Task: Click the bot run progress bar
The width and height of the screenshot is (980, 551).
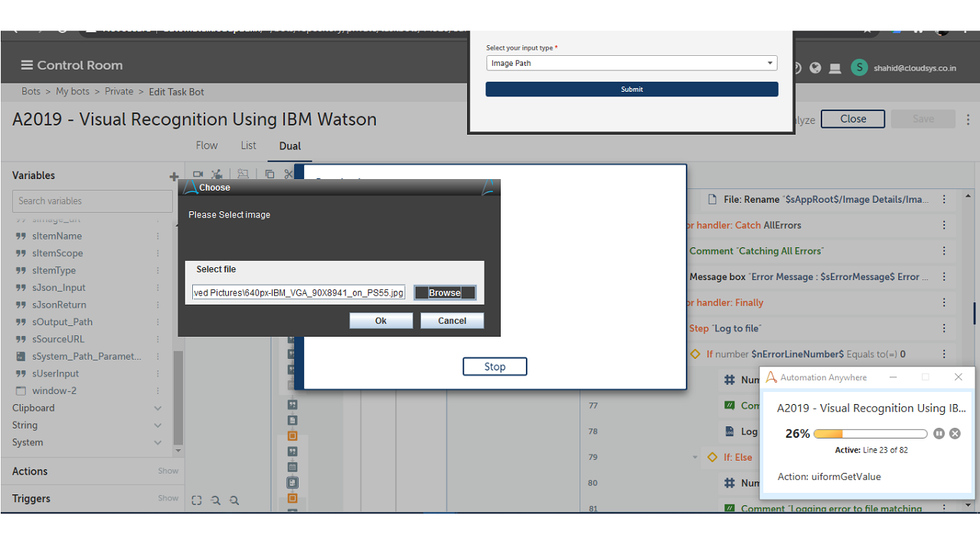Action: (871, 434)
